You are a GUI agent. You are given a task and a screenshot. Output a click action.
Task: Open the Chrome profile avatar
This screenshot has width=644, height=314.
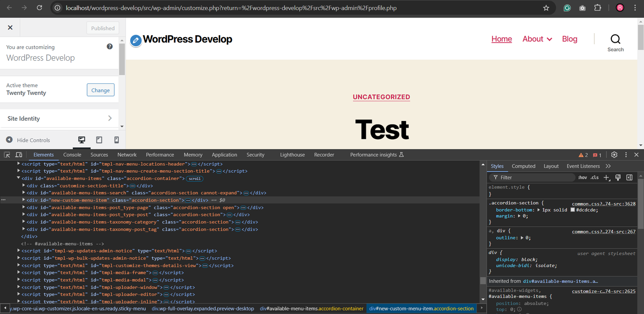[x=620, y=8]
